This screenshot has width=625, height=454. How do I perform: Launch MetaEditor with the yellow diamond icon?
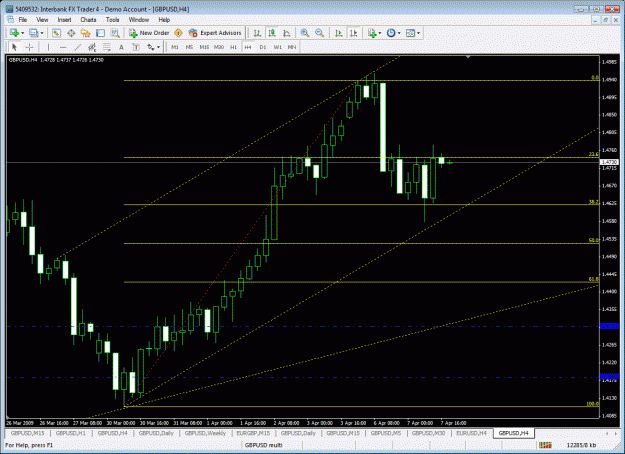(x=179, y=33)
